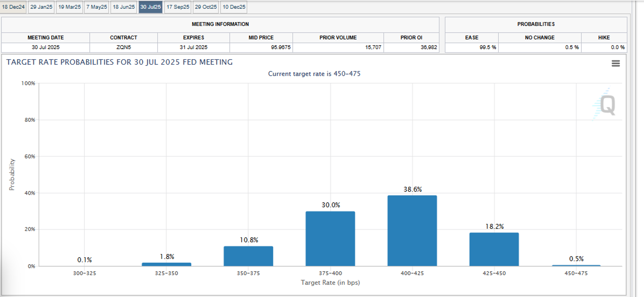Click the PROBABILITIES table heading
Image resolution: width=644 pixels, height=297 pixels.
[536, 24]
